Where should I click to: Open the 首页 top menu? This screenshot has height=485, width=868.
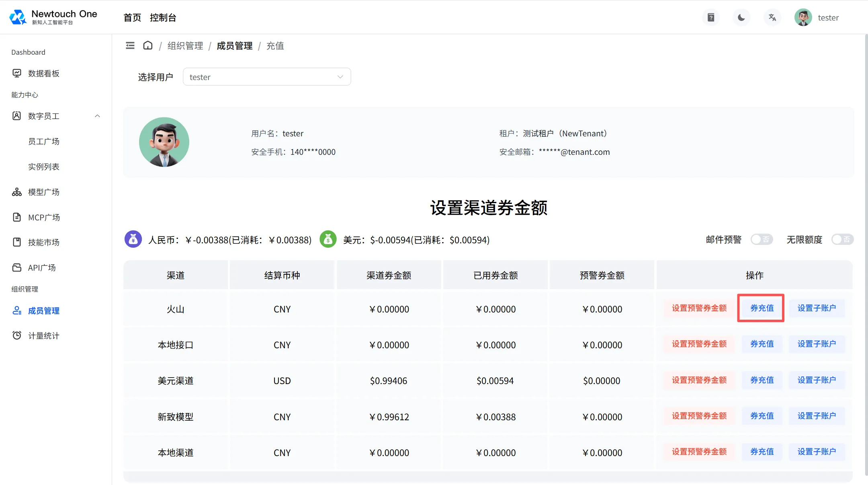pyautogui.click(x=132, y=18)
